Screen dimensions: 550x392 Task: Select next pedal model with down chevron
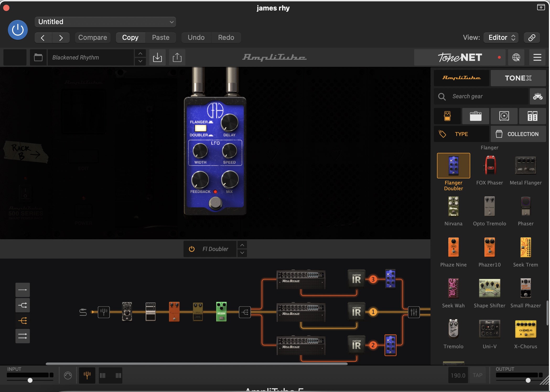pyautogui.click(x=242, y=253)
